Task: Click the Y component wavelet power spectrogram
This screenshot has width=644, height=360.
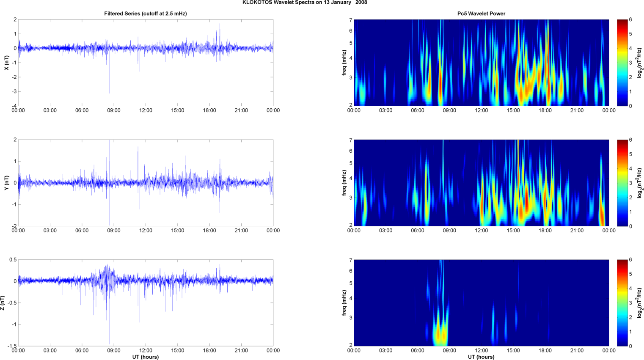Action: 481,183
